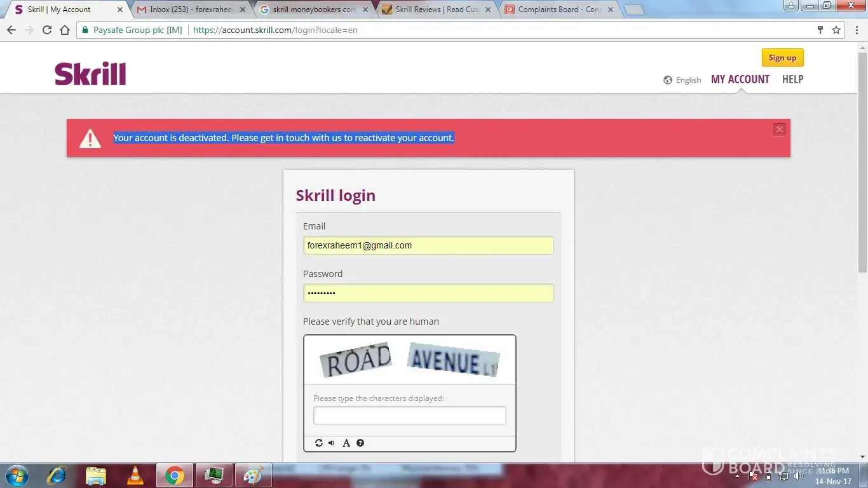
Task: Go to browser home page icon
Action: click(x=64, y=30)
